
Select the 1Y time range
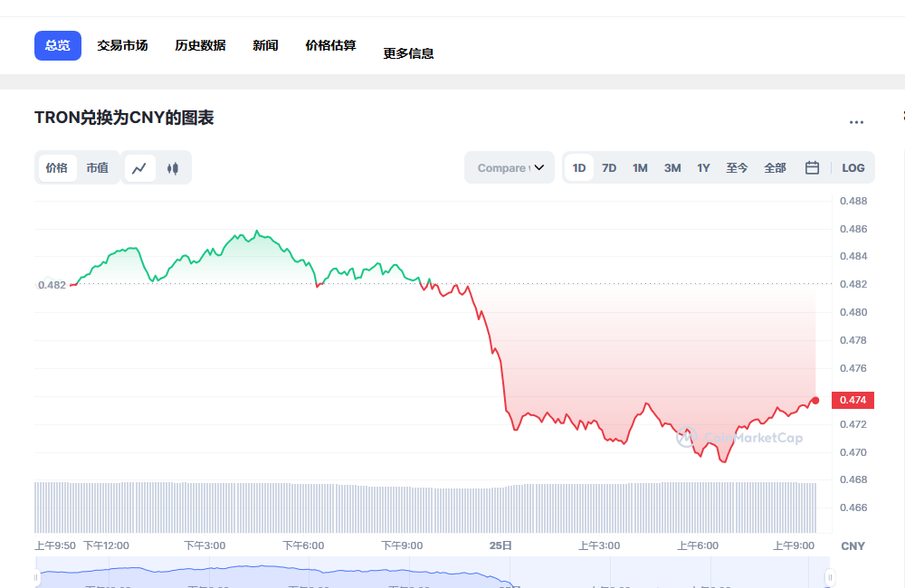(x=703, y=168)
